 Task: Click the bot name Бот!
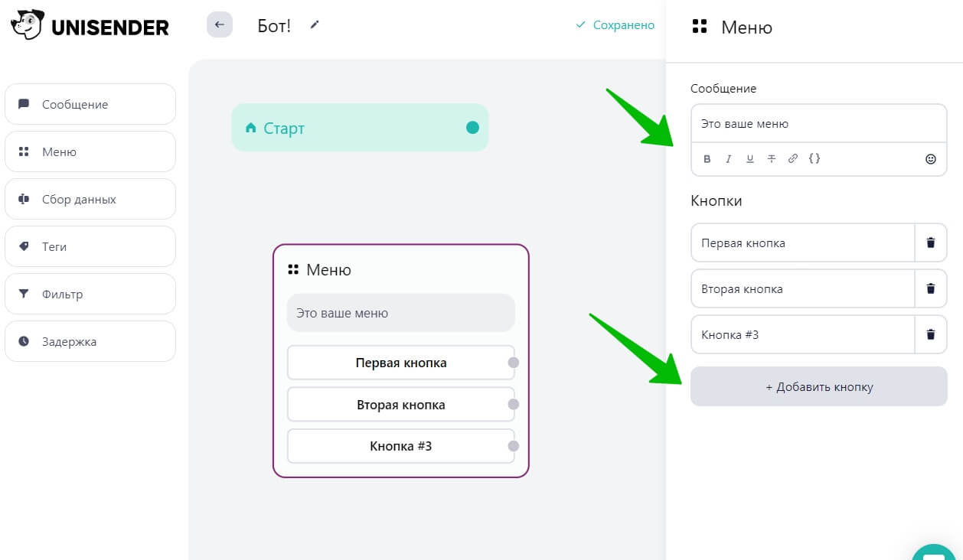point(274,25)
